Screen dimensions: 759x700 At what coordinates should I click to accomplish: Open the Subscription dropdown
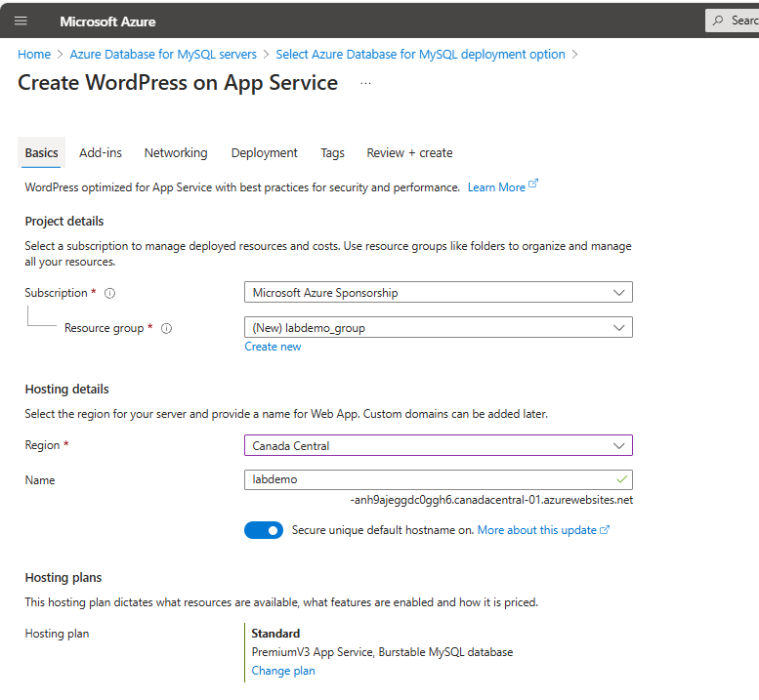coord(438,292)
